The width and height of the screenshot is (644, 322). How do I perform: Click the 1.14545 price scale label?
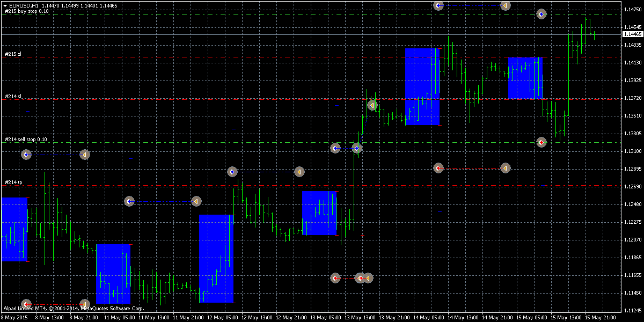[x=633, y=27]
